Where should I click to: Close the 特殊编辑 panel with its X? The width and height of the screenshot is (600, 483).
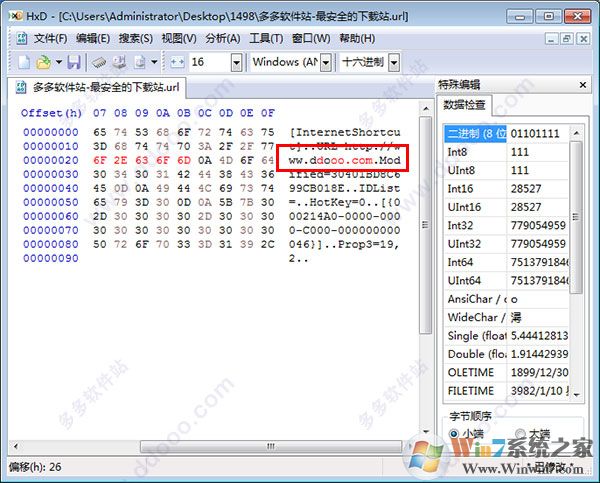583,85
